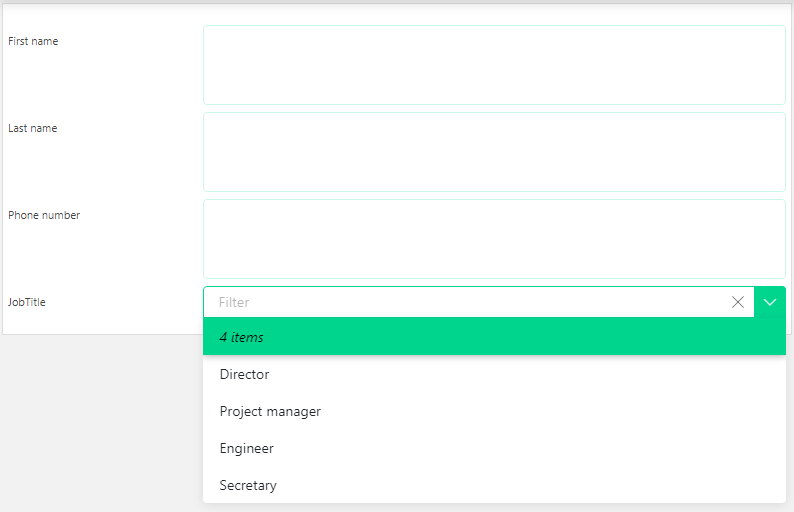794x512 pixels.
Task: Click the green '4 items' header bar
Action: (x=494, y=336)
